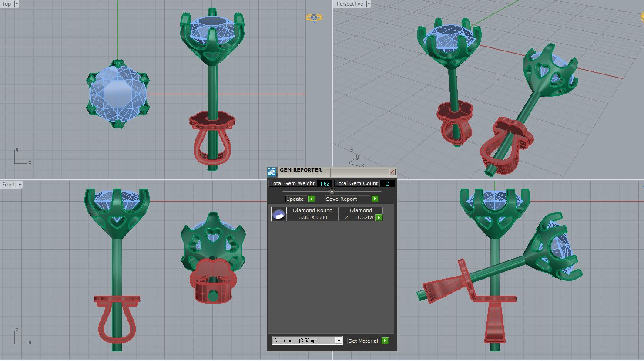644x361 pixels.
Task: Click the gold ring icon in Top viewport
Action: (x=314, y=18)
